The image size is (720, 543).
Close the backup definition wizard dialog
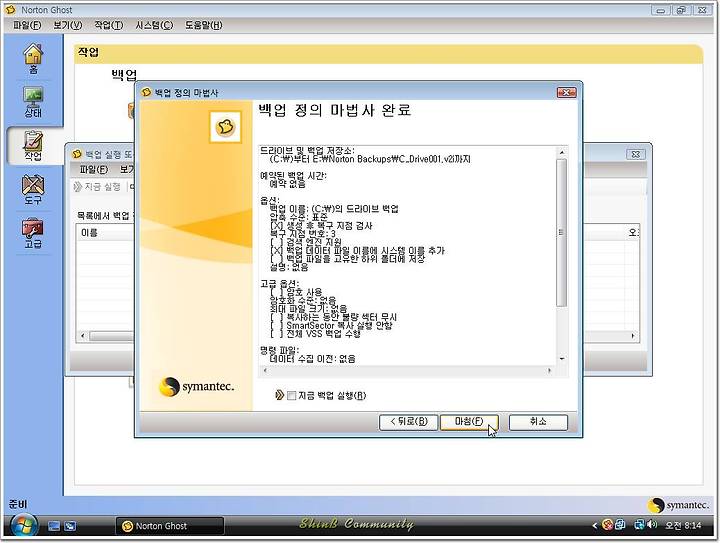pos(566,93)
